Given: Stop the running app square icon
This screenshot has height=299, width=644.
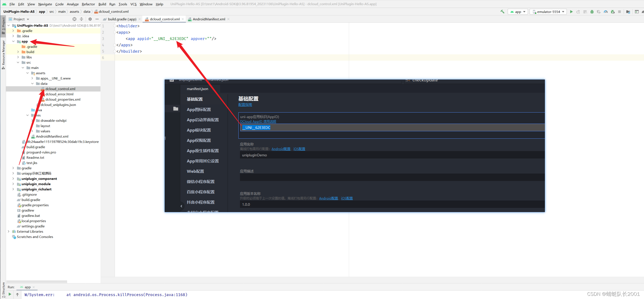Looking at the screenshot, I should point(619,12).
